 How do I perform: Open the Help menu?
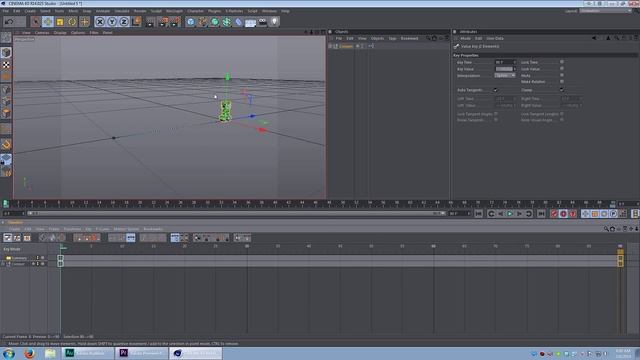pos(285,11)
